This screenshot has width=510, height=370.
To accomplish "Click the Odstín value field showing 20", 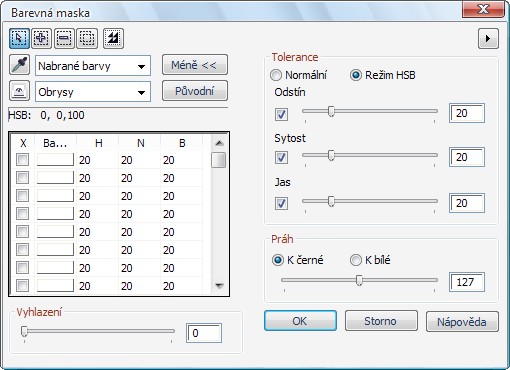I will pos(467,113).
